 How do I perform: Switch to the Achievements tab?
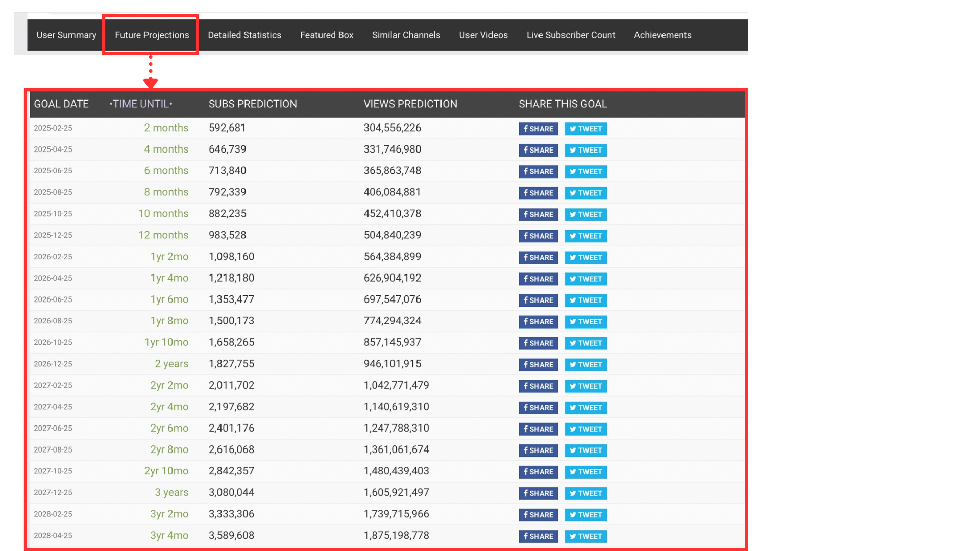pos(662,35)
